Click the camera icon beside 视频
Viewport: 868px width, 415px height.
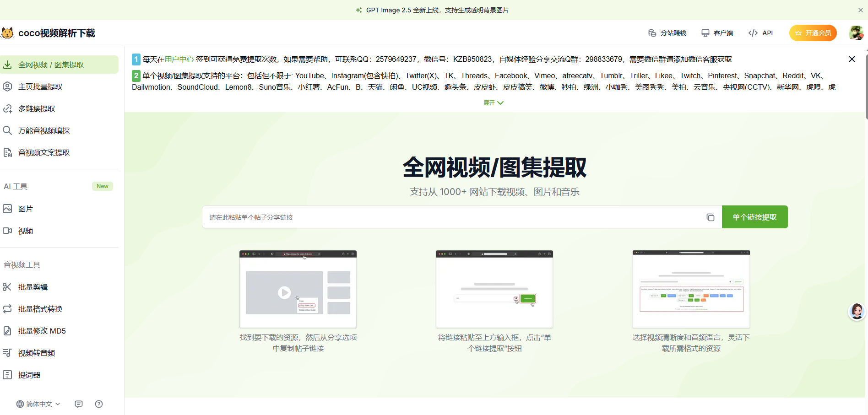click(7, 231)
